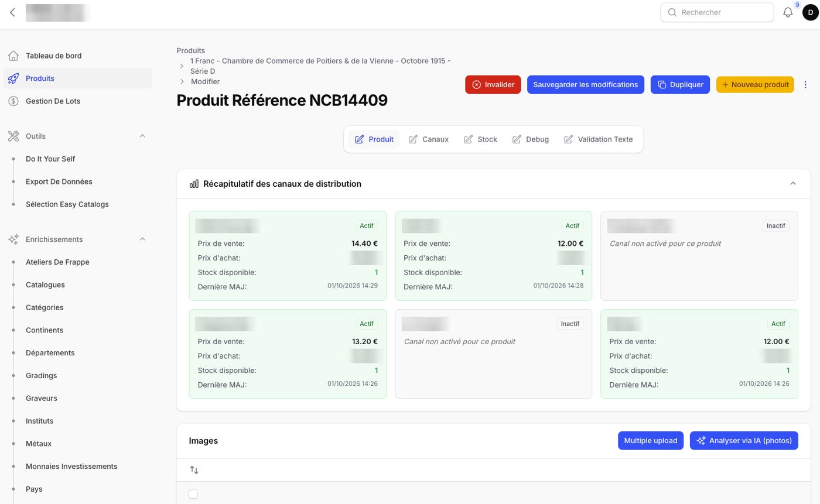Viewport: 820px width, 504px height.
Task: Open Monnaies Investissements in sidebar
Action: [x=71, y=467]
